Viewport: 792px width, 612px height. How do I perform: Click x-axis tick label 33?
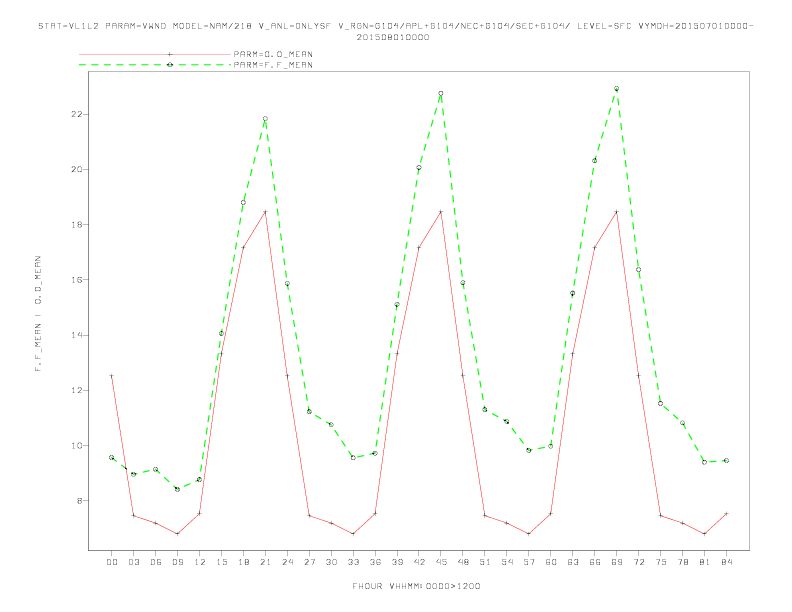353,562
